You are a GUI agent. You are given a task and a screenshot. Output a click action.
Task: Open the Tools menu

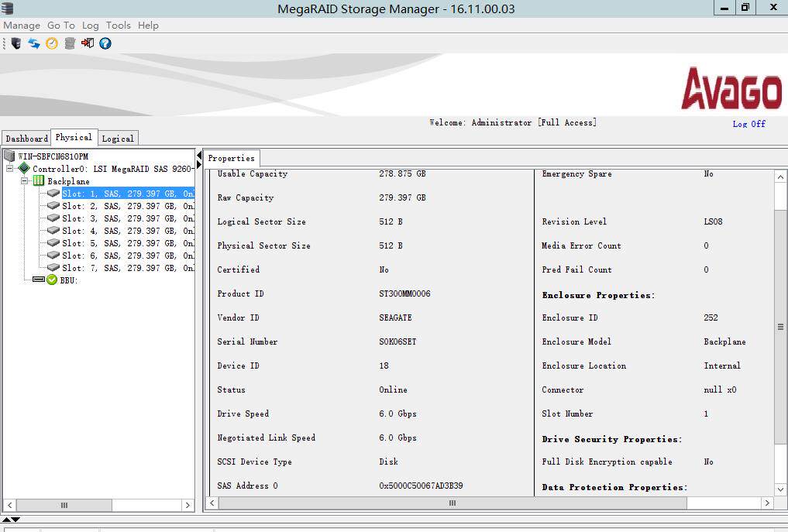(118, 25)
